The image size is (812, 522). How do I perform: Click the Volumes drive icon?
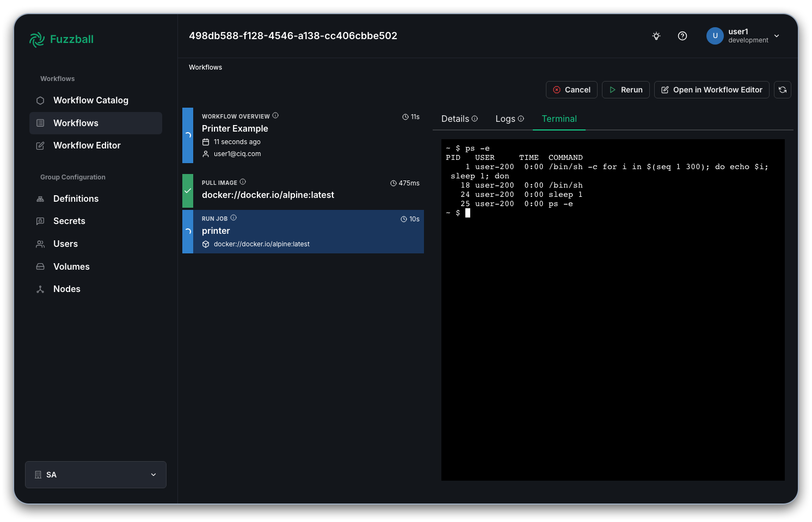(x=40, y=266)
